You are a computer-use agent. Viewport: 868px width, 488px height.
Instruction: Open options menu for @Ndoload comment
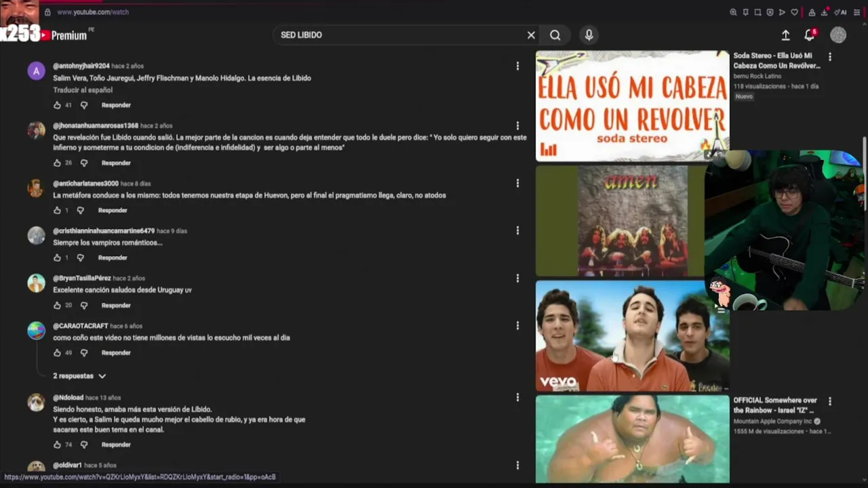click(x=517, y=397)
